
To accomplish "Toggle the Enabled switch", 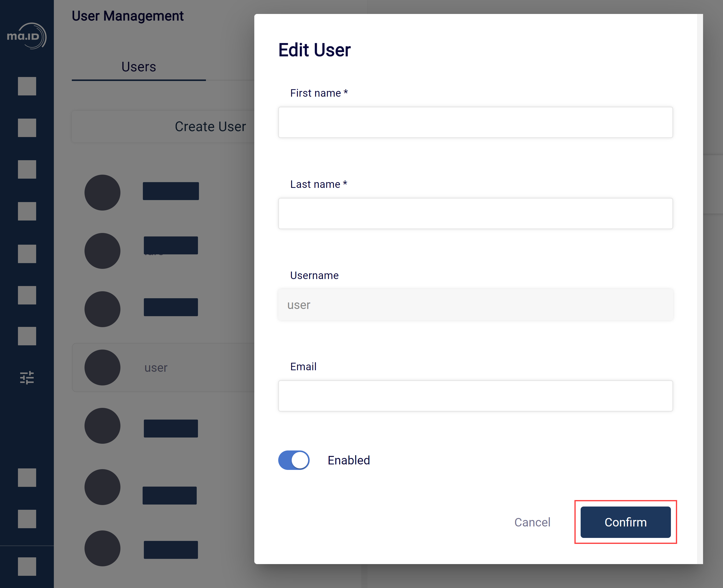I will 294,460.
